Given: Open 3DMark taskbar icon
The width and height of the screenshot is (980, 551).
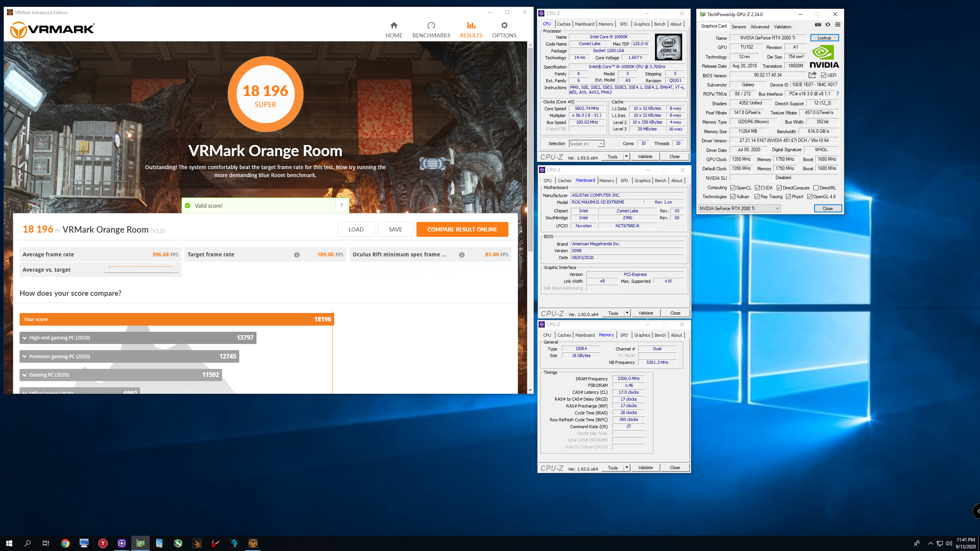Looking at the screenshot, I should [x=197, y=543].
